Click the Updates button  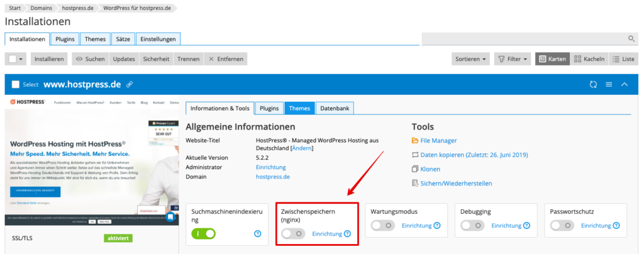[x=124, y=59]
